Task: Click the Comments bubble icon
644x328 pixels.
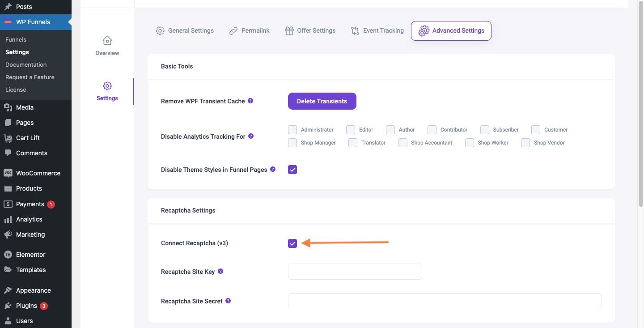Action: pyautogui.click(x=8, y=153)
